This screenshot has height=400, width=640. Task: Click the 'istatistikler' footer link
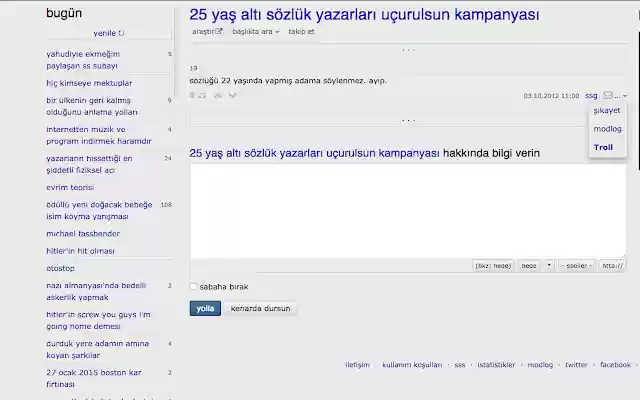point(496,365)
